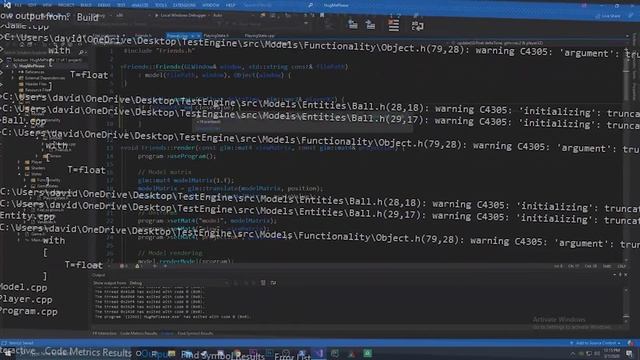Go to previous message in Output toolbar
Viewport: 640px width, 360px height.
(353, 25)
